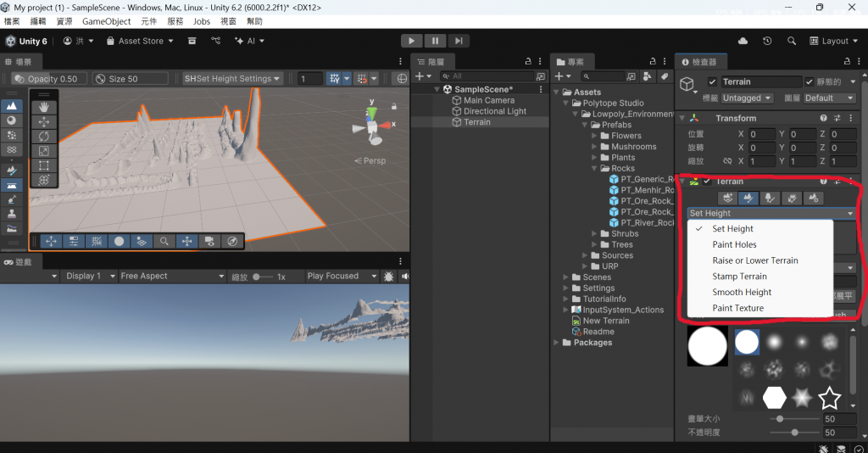The image size is (868, 453).
Task: Select the Hand view tool in scene overlay
Action: [x=44, y=107]
